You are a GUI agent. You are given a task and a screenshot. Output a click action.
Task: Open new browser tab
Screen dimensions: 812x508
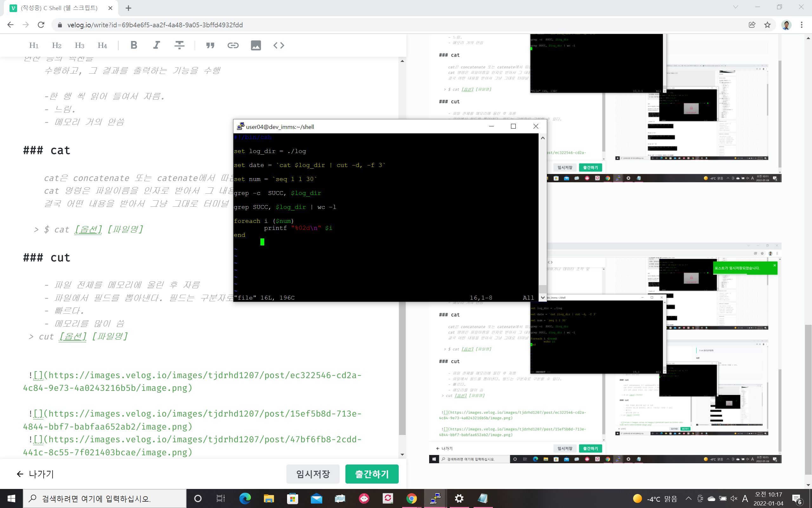(x=128, y=8)
